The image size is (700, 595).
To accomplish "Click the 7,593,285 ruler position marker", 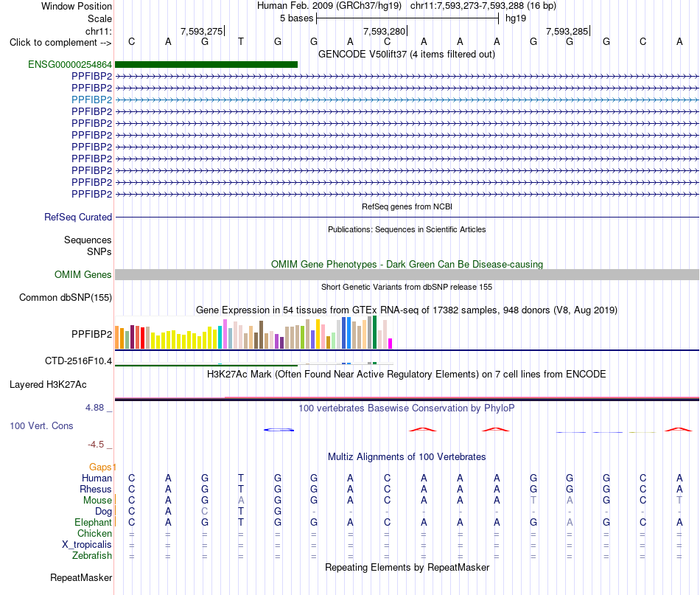I will coord(567,31).
